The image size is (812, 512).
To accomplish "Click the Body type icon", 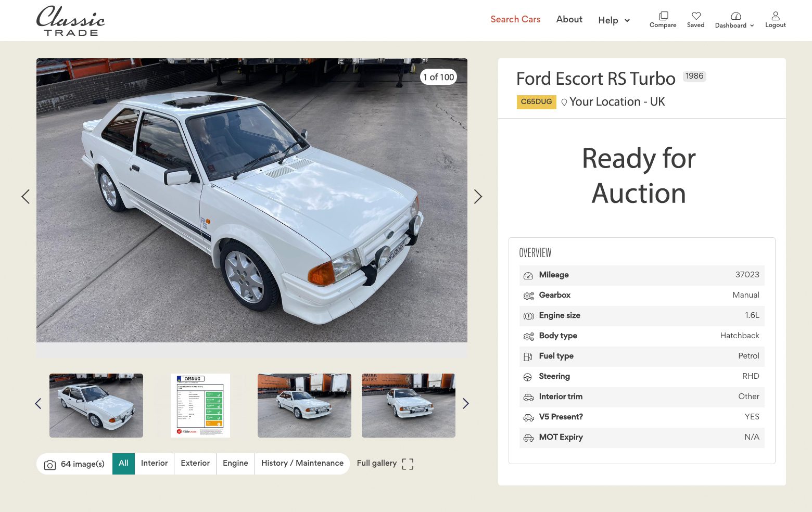I will pyautogui.click(x=528, y=337).
